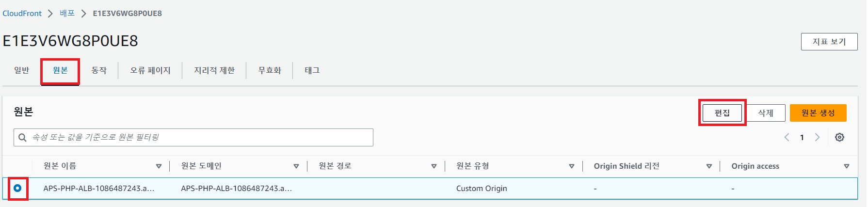The width and height of the screenshot is (868, 207).
Task: Click the Custom Origin type cell
Action: tap(482, 188)
